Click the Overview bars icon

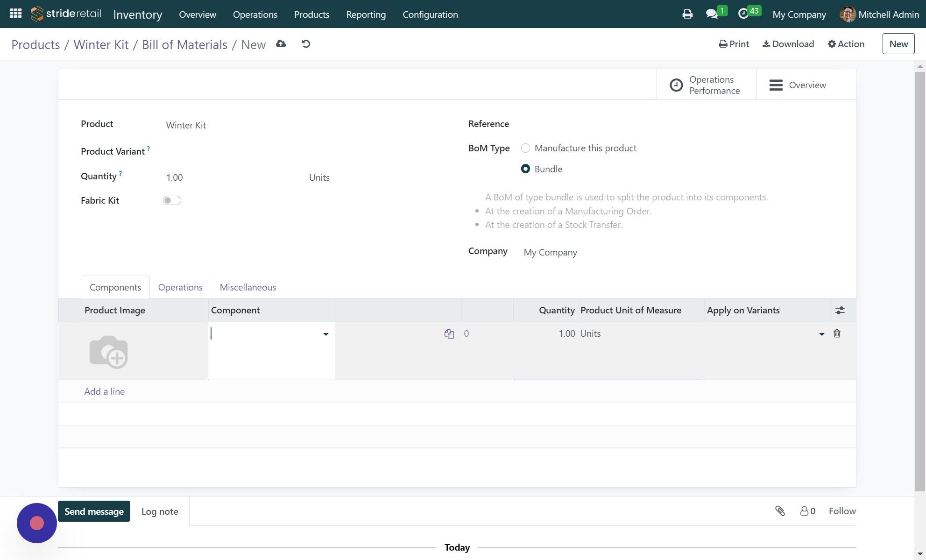click(776, 85)
